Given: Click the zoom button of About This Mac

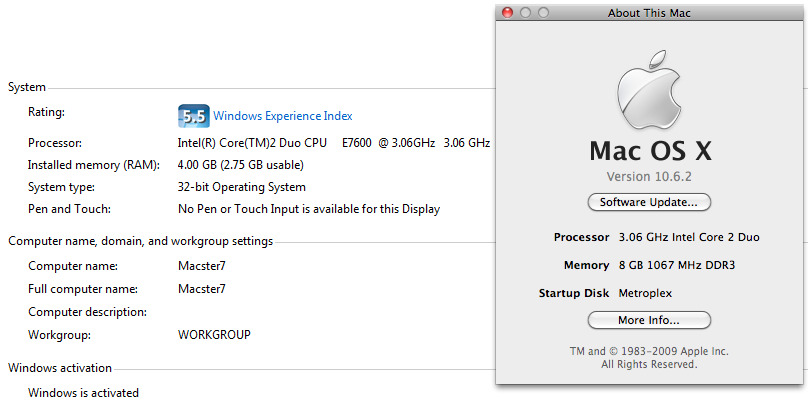Looking at the screenshot, I should click(x=543, y=13).
